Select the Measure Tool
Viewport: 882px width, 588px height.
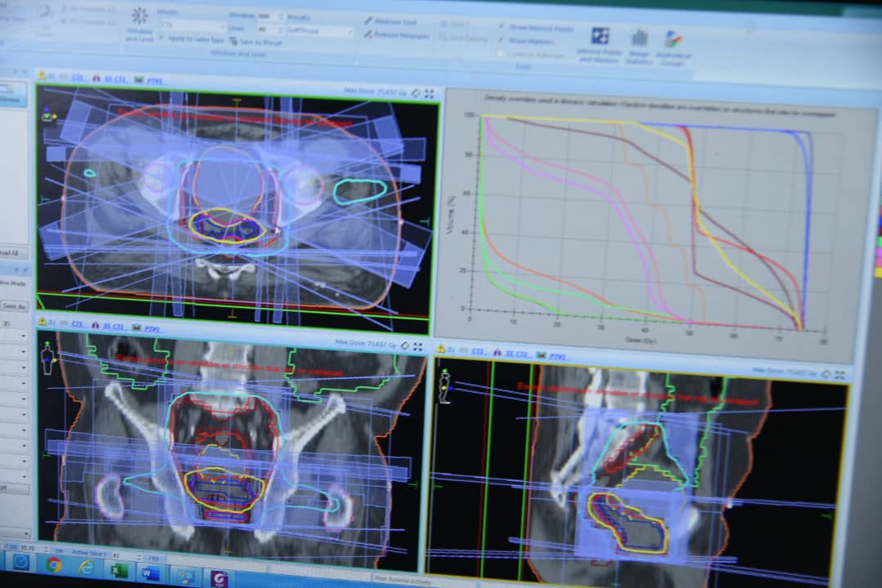(x=390, y=20)
